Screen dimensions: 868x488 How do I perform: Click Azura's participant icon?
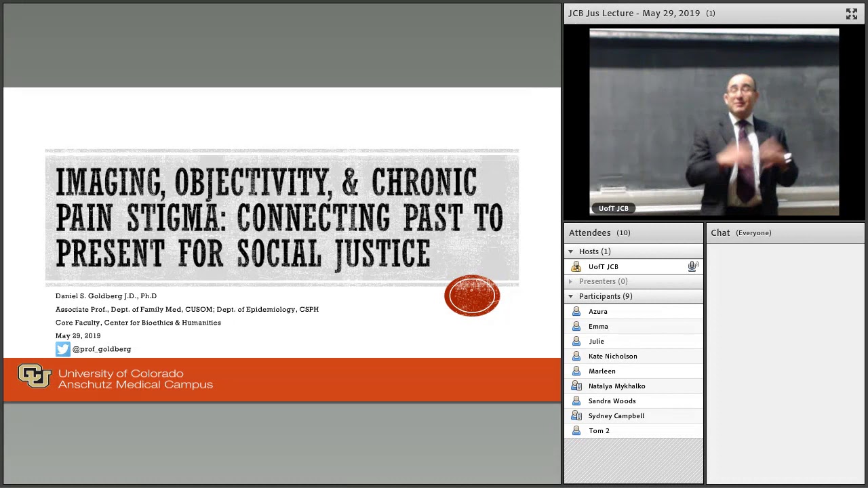point(576,311)
